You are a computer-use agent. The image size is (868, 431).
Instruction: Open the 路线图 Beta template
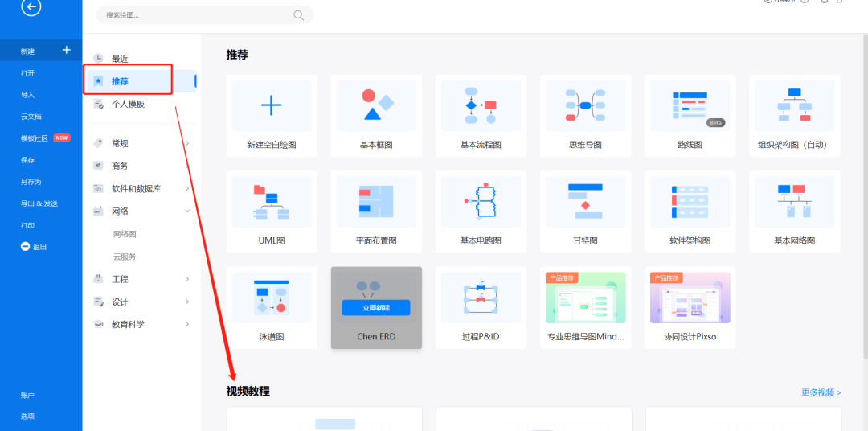point(690,116)
